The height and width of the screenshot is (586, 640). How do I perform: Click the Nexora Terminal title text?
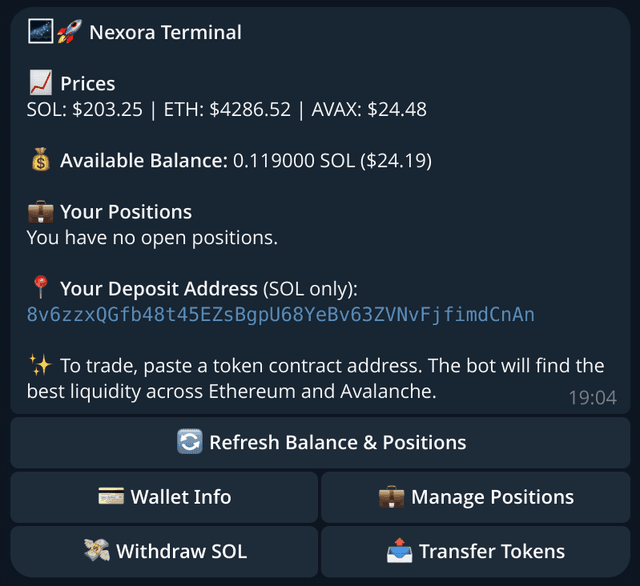tap(165, 32)
